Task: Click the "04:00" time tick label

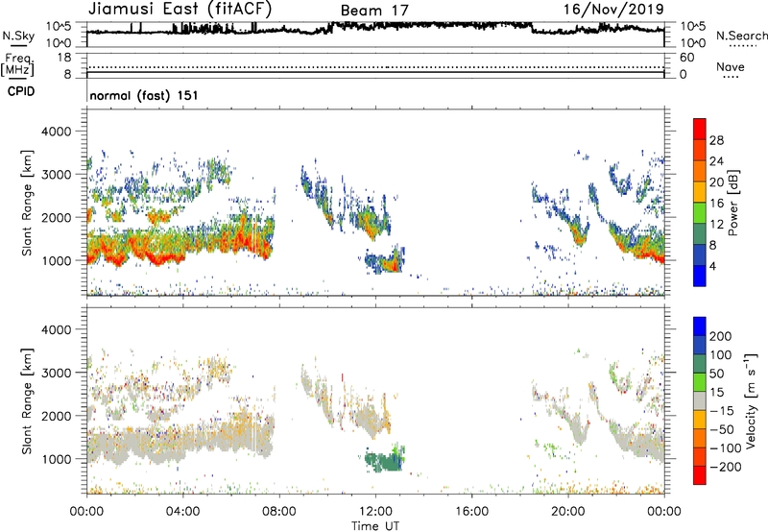Action: coord(182,512)
